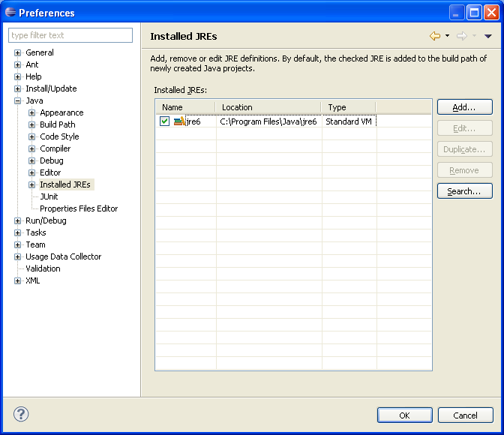Click the filter text input field
504x435 pixels.
70,35
